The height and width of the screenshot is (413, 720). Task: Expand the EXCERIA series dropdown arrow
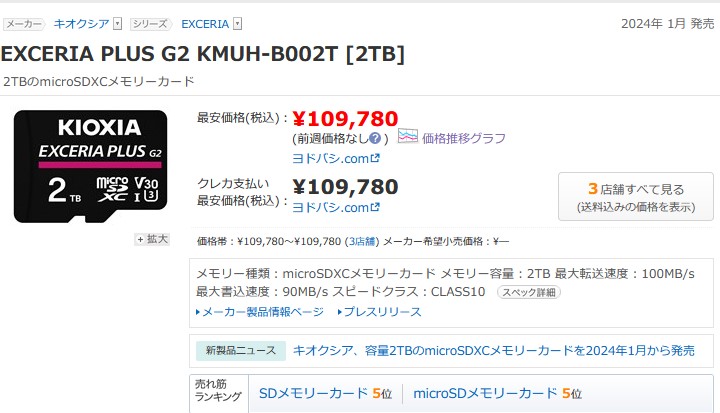(237, 24)
